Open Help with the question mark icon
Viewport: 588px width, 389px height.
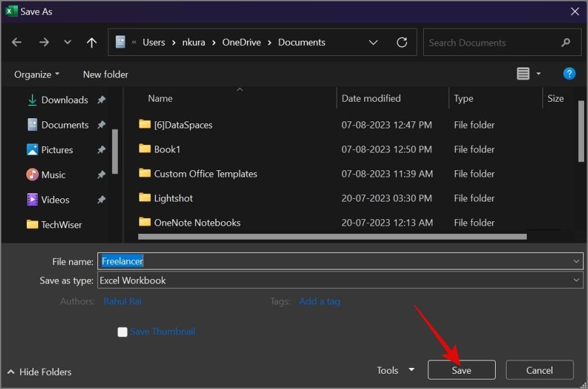pos(570,74)
